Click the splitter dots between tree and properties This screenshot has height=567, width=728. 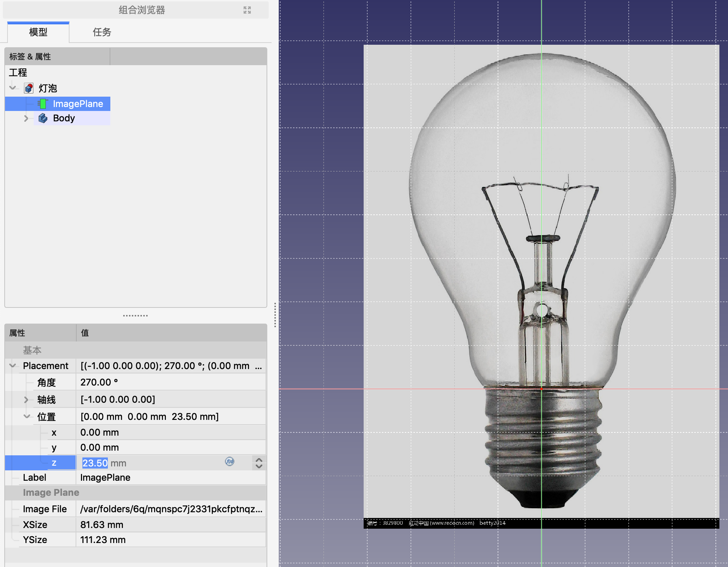pos(135,316)
